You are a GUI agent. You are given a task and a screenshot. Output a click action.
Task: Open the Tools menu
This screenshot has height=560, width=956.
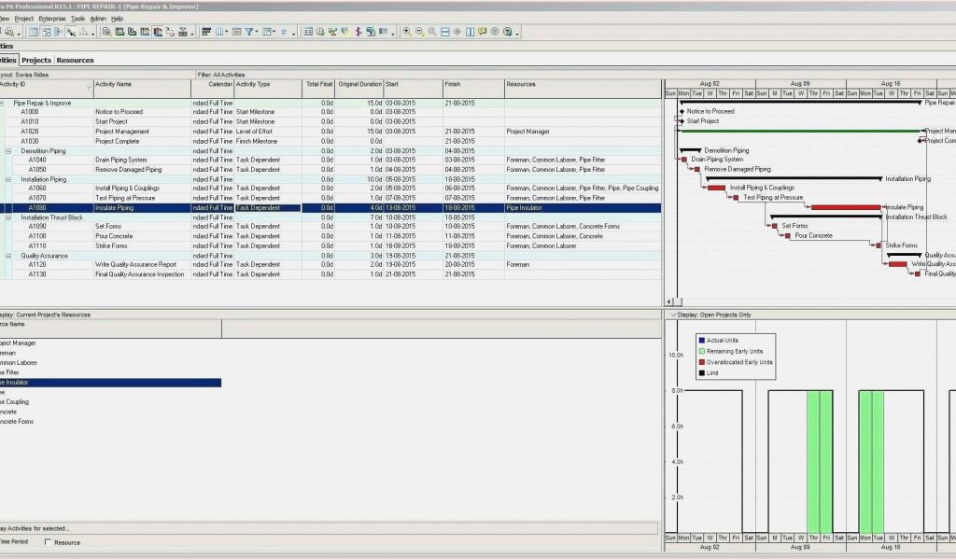(x=77, y=19)
